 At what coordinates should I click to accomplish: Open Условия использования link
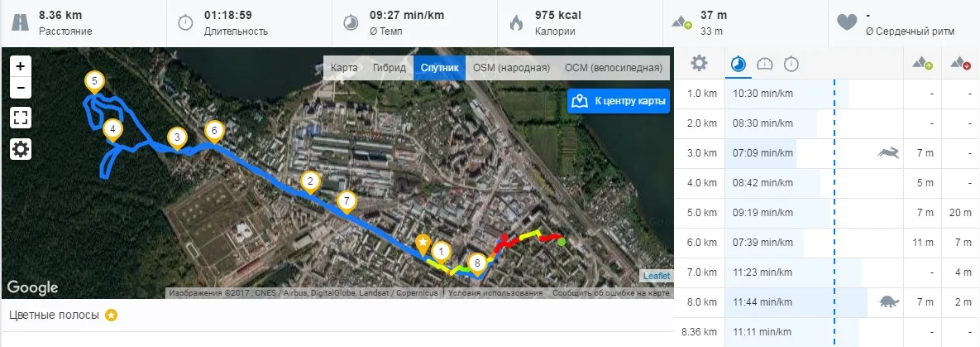(495, 293)
